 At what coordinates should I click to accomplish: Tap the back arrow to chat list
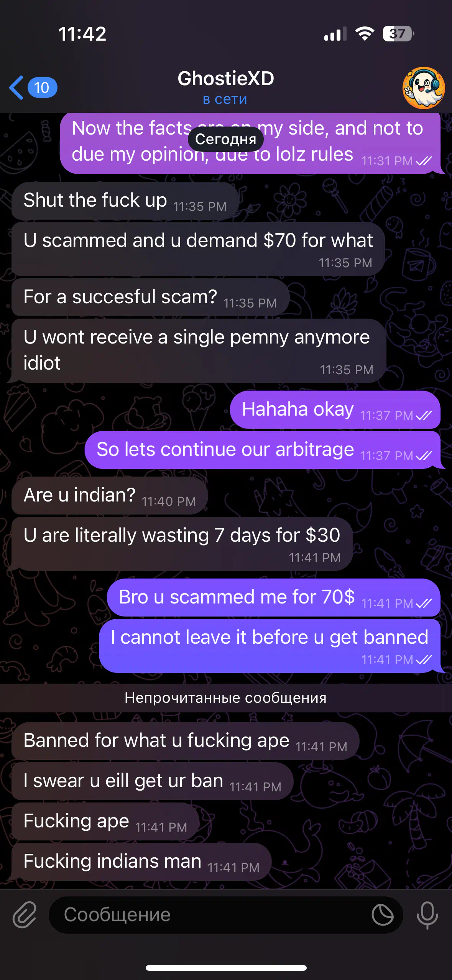click(x=16, y=87)
